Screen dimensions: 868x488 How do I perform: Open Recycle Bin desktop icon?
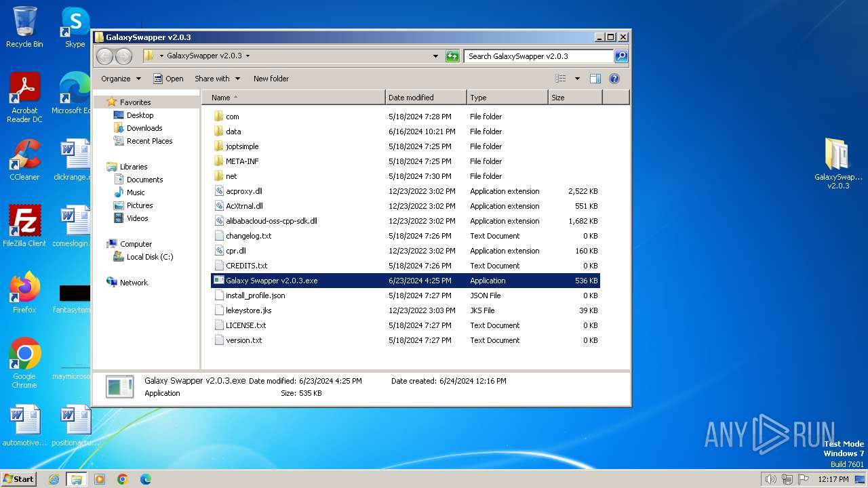(24, 27)
